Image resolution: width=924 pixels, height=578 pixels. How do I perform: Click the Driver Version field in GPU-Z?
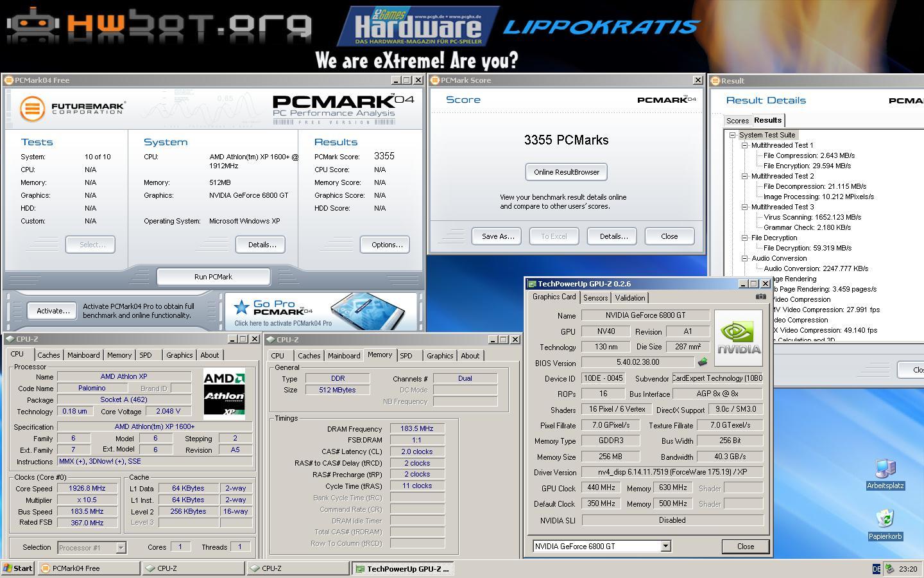coord(672,472)
